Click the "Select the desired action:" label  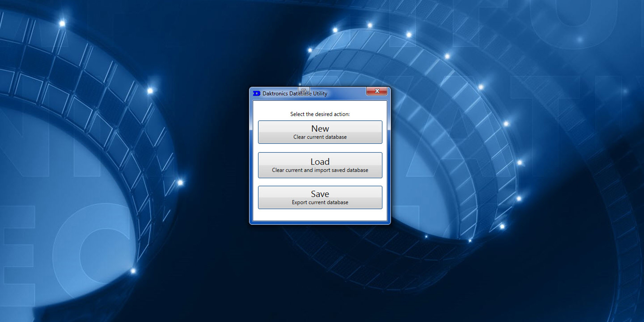320,114
